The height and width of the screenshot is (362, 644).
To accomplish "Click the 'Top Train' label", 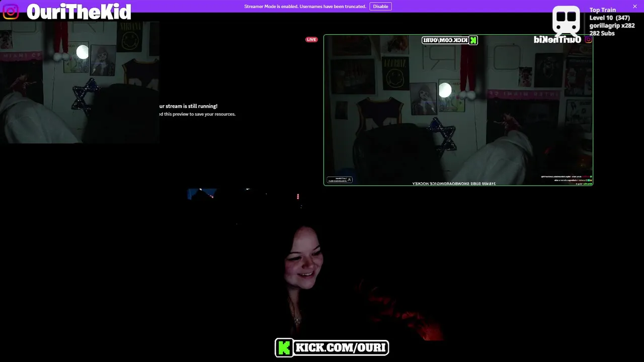I will pos(602,10).
